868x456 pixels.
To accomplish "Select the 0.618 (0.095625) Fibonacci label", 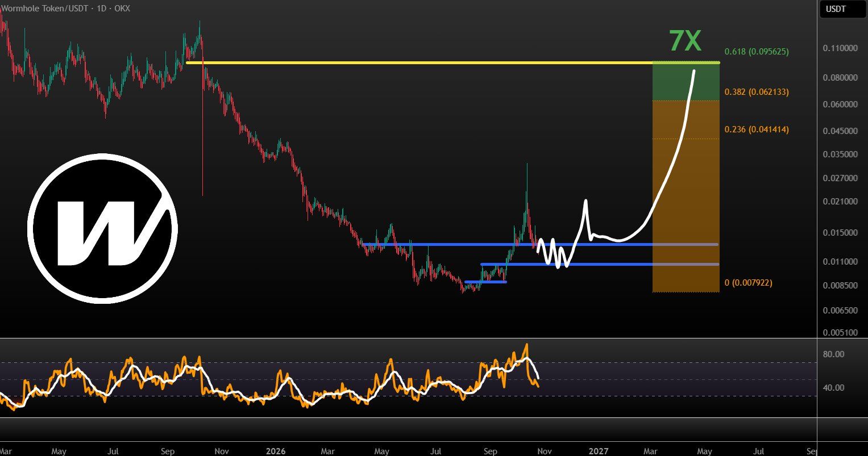I will click(x=757, y=52).
